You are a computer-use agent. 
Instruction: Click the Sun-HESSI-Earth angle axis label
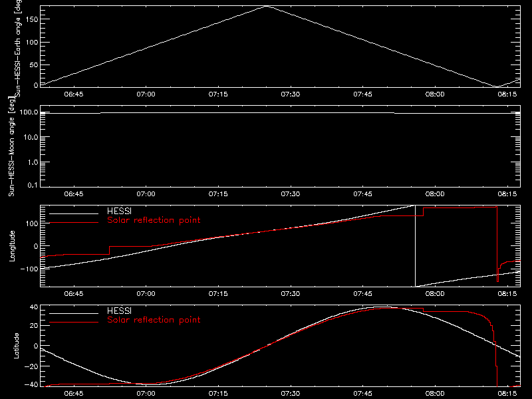[18, 49]
